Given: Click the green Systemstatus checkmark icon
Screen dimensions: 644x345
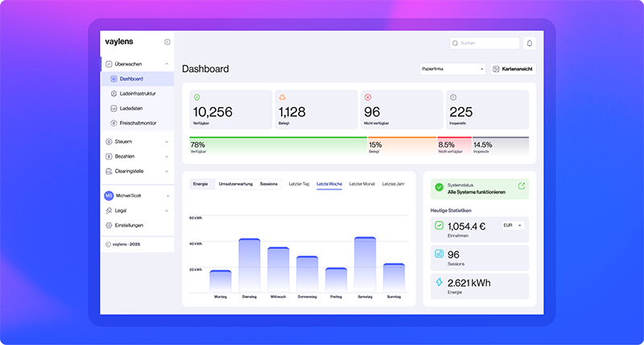Looking at the screenshot, I should click(x=439, y=188).
